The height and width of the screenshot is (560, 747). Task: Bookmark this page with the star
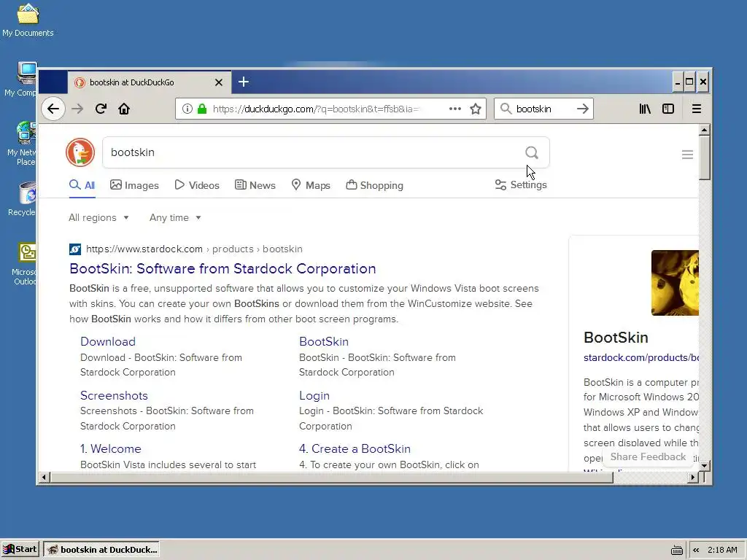point(476,109)
